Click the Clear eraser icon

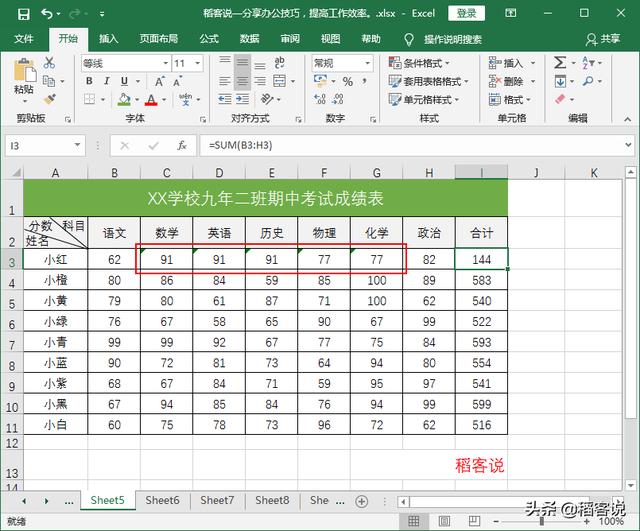560,99
